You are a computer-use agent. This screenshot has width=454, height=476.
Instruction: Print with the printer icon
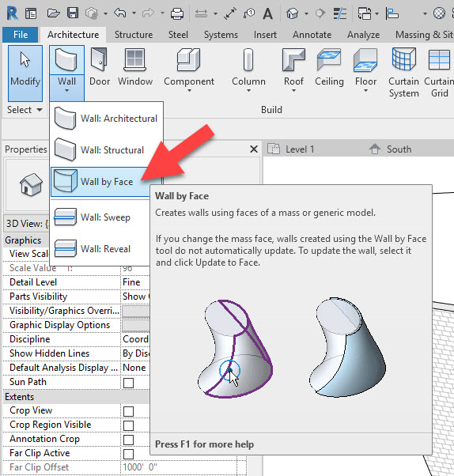[x=176, y=13]
